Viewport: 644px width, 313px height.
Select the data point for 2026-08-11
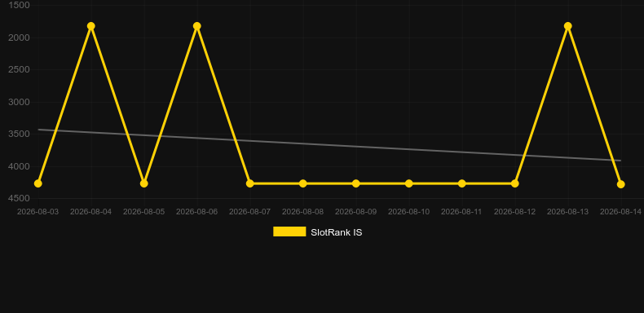point(461,183)
